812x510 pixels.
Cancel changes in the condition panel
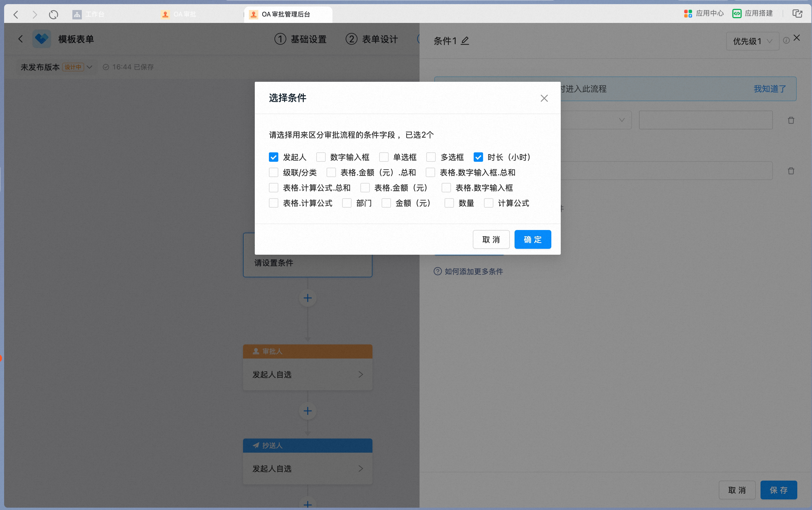(737, 490)
